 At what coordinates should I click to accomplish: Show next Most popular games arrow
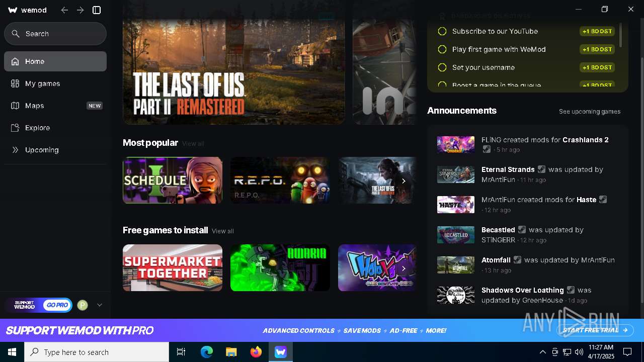(404, 181)
